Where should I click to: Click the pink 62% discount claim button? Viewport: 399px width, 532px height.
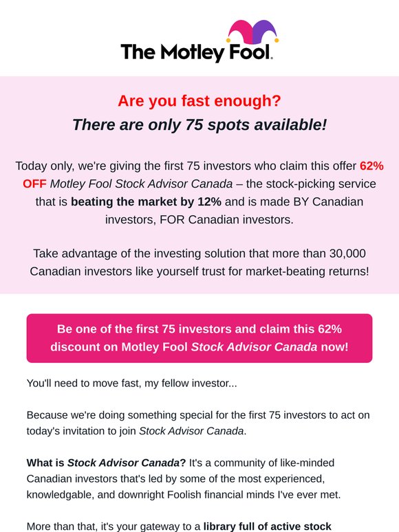[199, 338]
